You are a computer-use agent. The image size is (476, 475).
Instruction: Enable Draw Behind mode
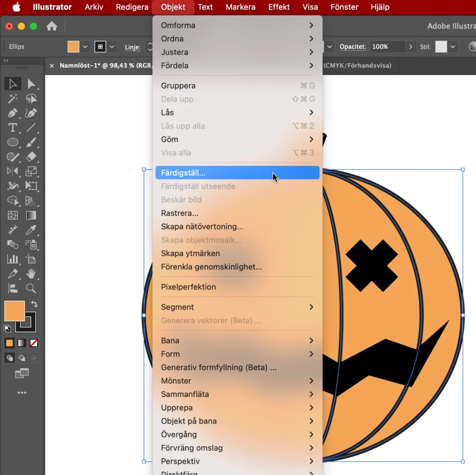(x=22, y=358)
